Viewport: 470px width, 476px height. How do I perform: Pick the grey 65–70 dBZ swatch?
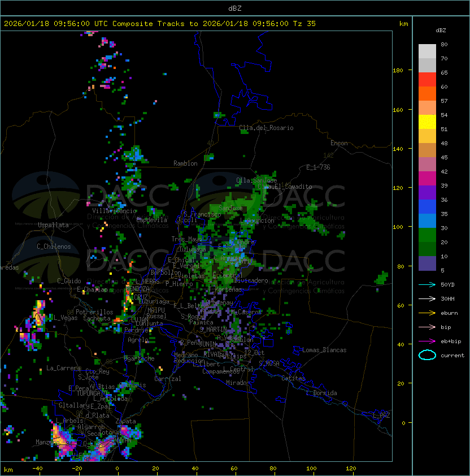click(427, 65)
